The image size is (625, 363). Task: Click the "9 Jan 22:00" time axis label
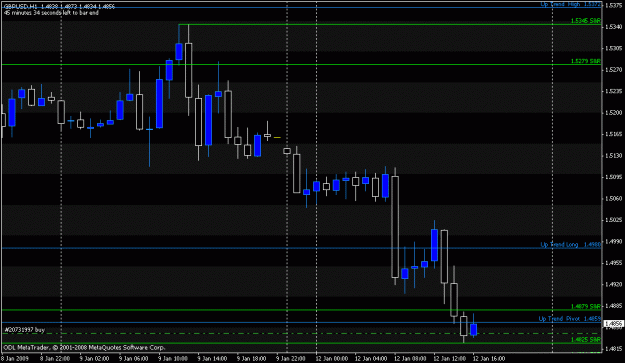pos(291,358)
